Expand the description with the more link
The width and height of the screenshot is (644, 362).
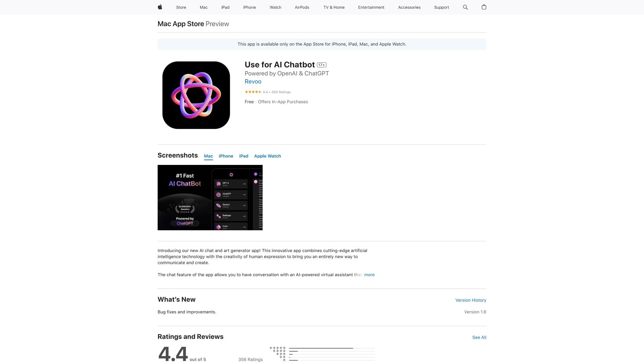tap(369, 275)
